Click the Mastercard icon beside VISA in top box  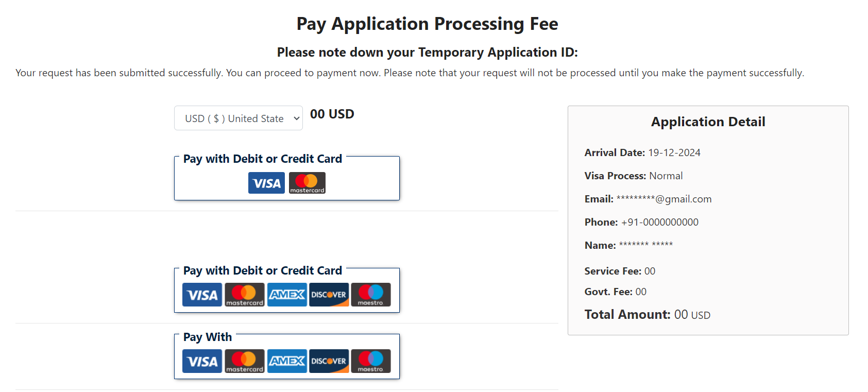[x=307, y=183]
